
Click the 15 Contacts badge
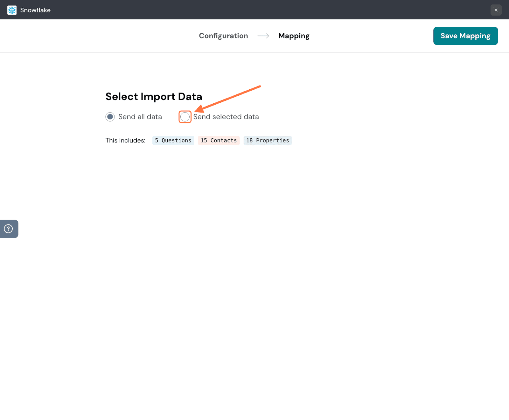point(219,141)
